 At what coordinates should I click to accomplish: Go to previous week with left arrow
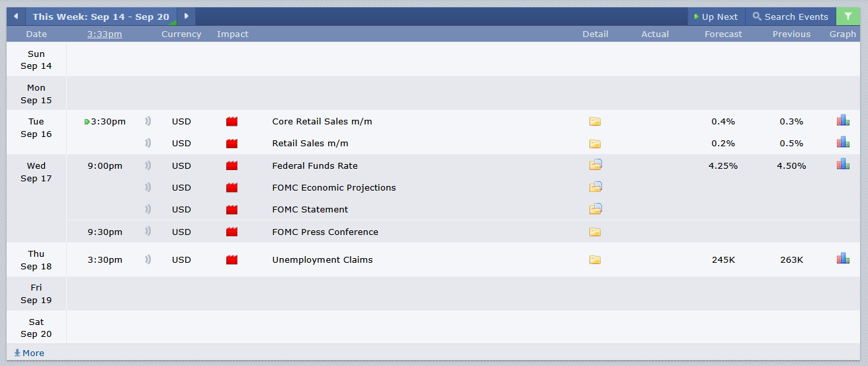[x=16, y=17]
